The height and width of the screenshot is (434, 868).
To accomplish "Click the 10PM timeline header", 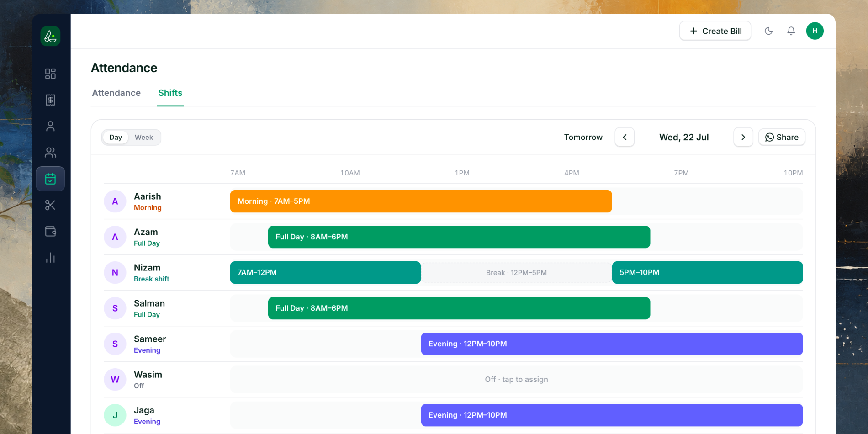I will [x=793, y=173].
